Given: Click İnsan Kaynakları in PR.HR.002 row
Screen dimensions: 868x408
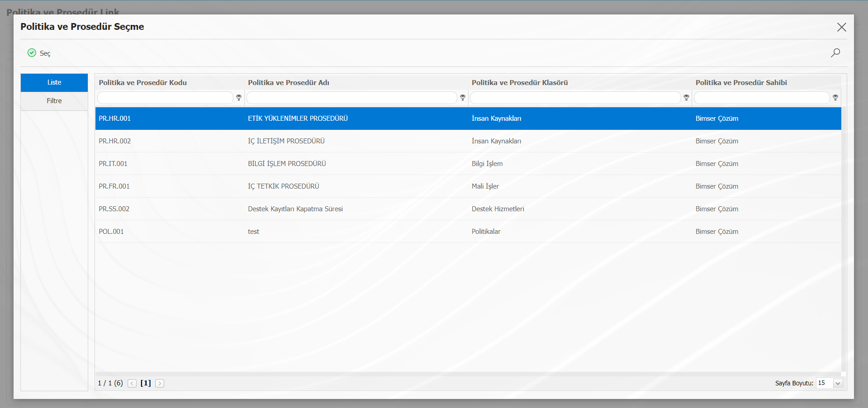Looking at the screenshot, I should point(496,141).
